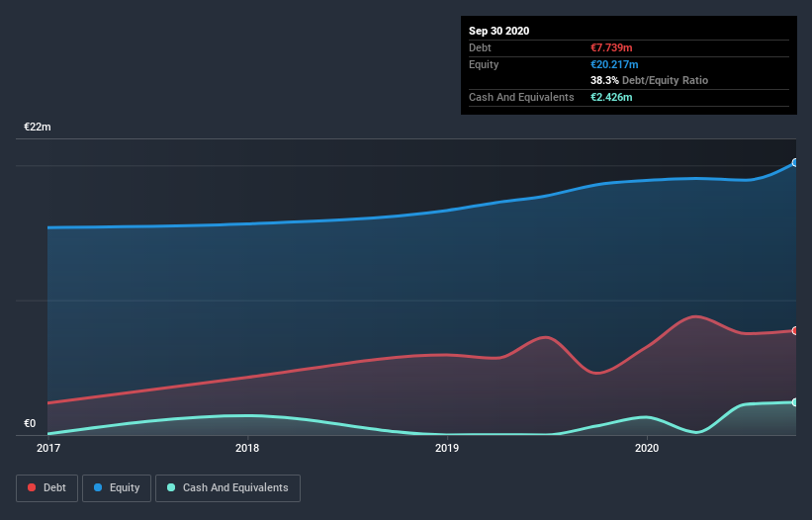Image resolution: width=812 pixels, height=520 pixels.
Task: Click the 38.3% Debt/Equity Ratio text
Action: [650, 80]
